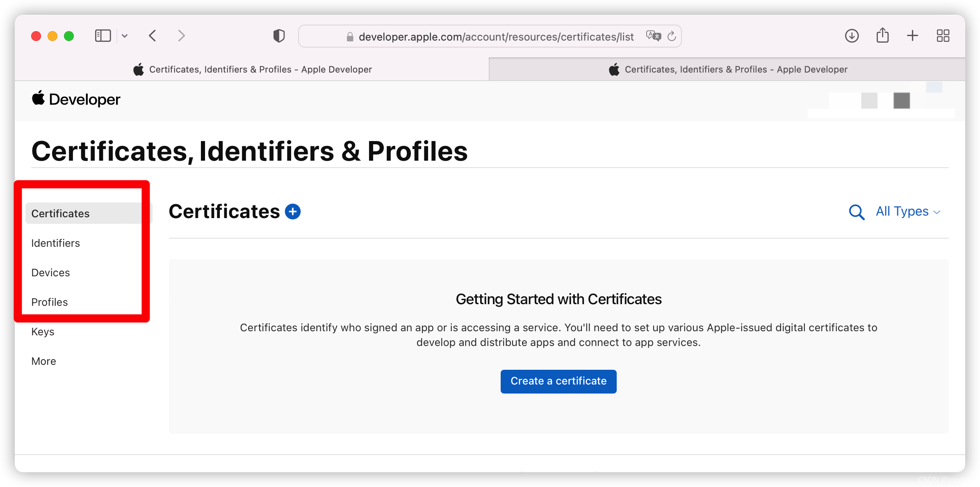Click the privacy shield icon
980x487 pixels.
point(279,36)
